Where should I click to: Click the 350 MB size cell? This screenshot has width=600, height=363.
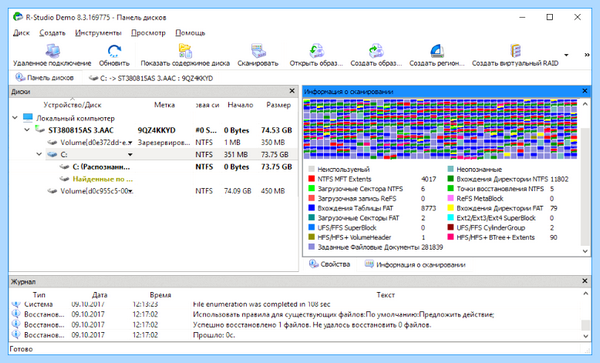pyautogui.click(x=273, y=142)
